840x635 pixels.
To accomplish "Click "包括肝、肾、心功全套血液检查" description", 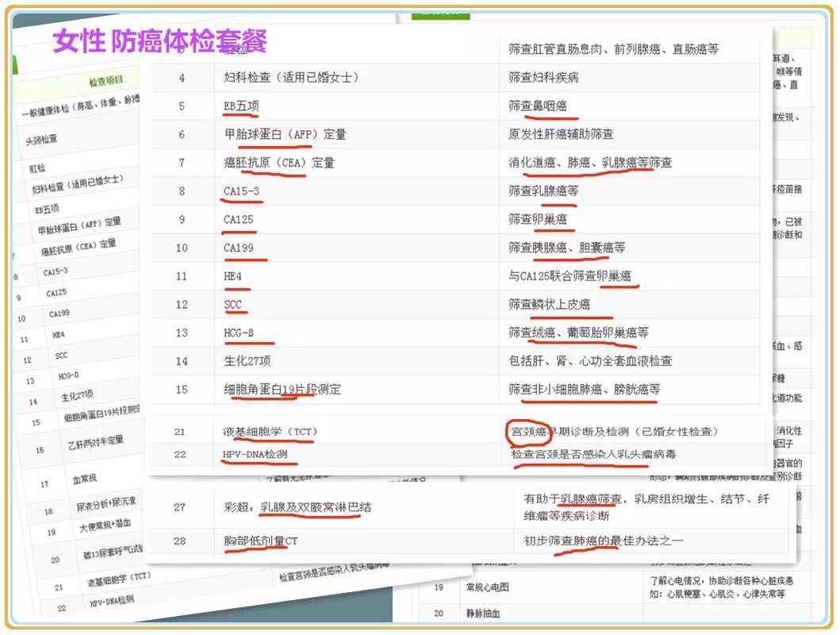I will [590, 360].
